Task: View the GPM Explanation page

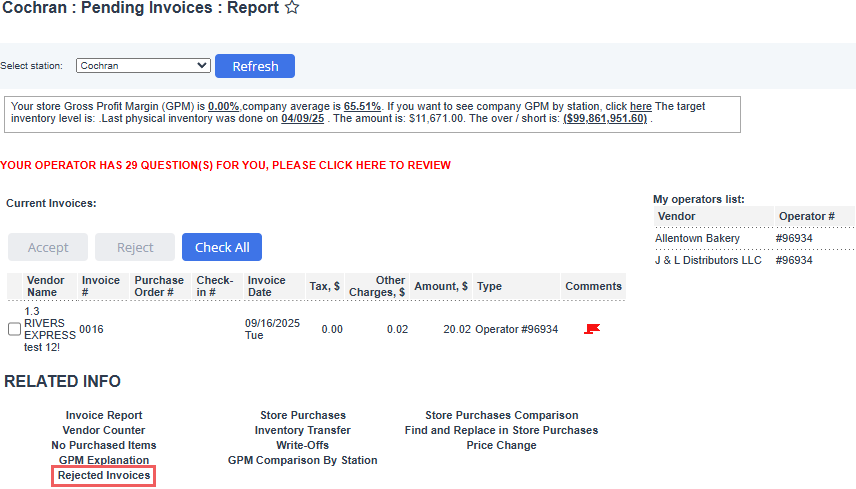Action: [104, 460]
